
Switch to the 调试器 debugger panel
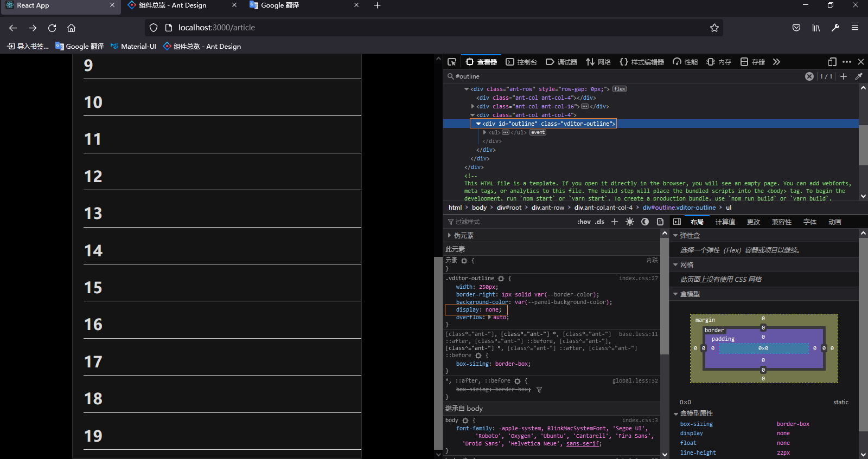pyautogui.click(x=561, y=62)
